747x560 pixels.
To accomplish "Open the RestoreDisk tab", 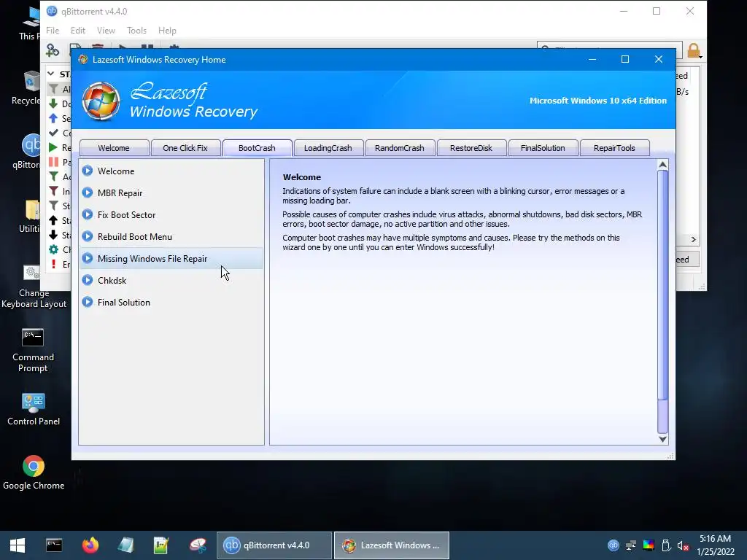I will pos(471,148).
